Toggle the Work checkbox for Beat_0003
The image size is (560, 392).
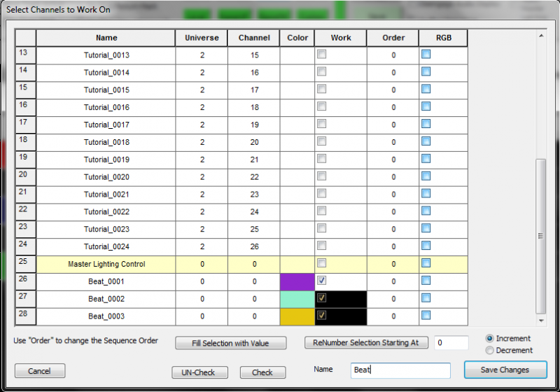[x=321, y=316]
